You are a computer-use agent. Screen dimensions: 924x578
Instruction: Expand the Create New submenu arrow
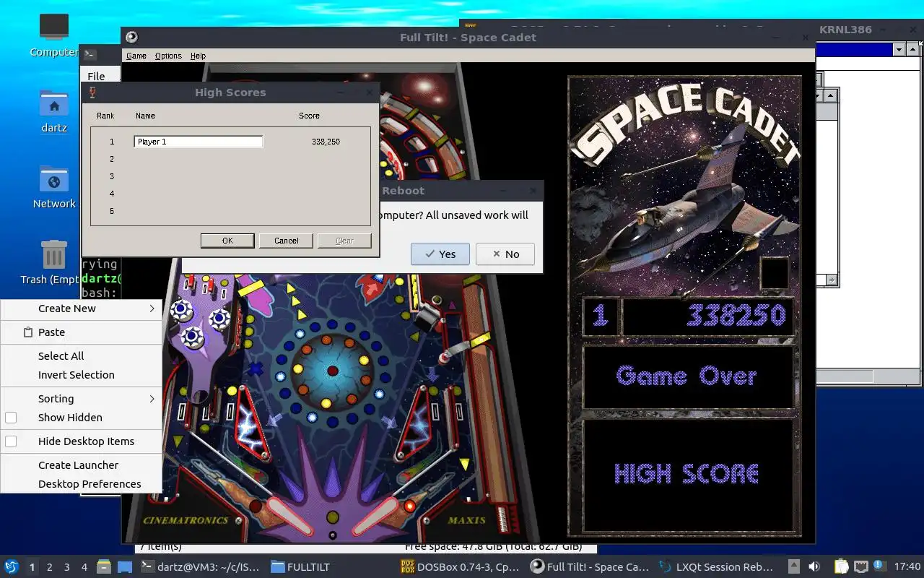click(152, 309)
